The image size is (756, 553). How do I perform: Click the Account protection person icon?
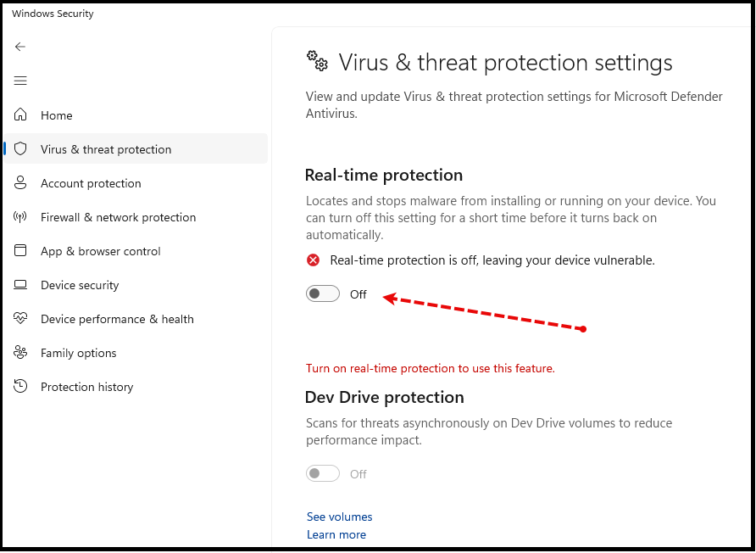pos(20,183)
